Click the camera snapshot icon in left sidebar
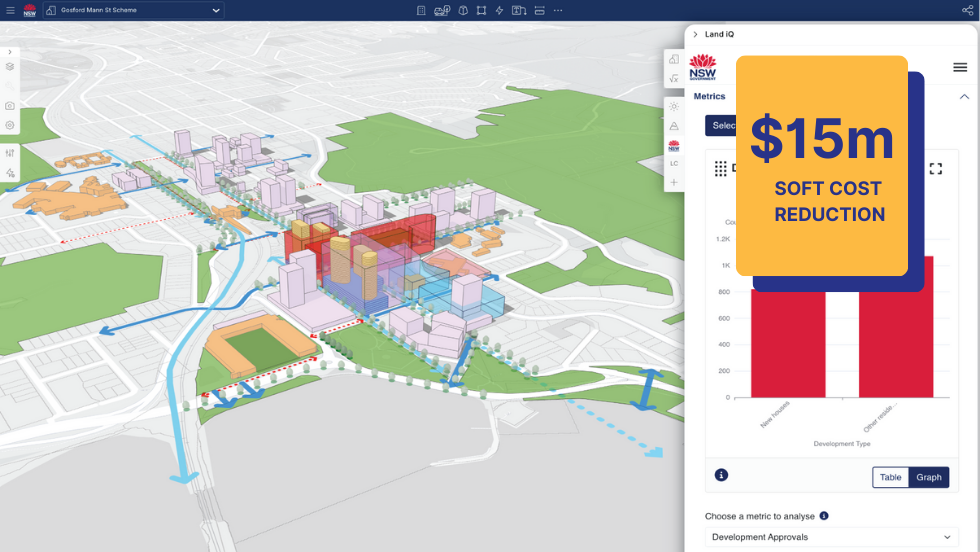Viewport: 980px width, 552px height. click(10, 105)
